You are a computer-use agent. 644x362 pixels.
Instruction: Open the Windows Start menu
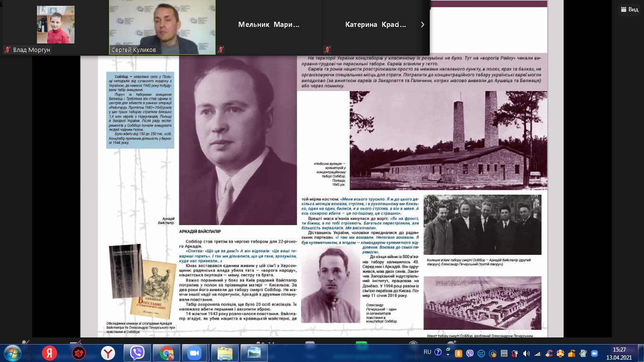(12, 353)
